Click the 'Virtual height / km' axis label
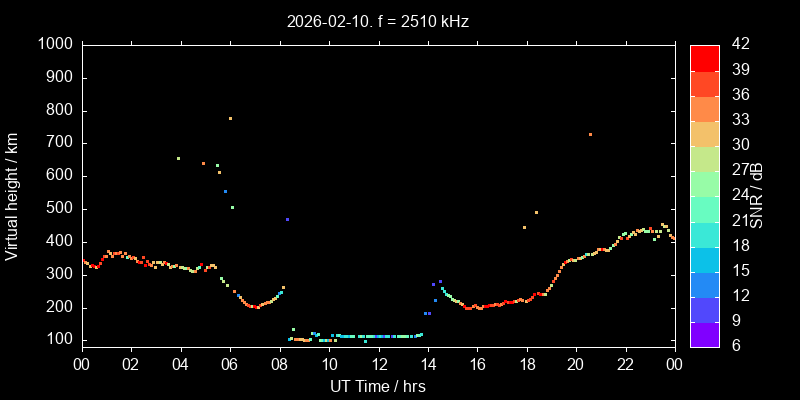This screenshot has height=400, width=800. 12,195
